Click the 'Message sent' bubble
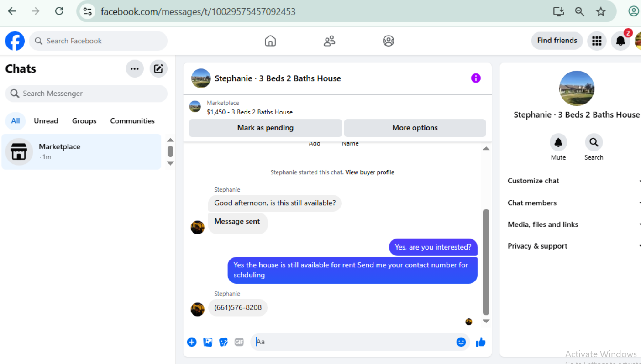This screenshot has height=364, width=641. (238, 224)
